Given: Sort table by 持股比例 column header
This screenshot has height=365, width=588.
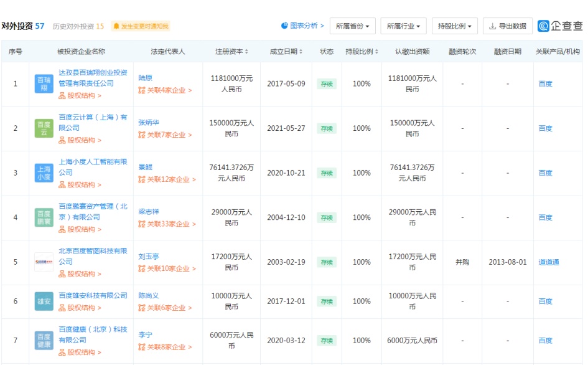Looking at the screenshot, I should (362, 52).
